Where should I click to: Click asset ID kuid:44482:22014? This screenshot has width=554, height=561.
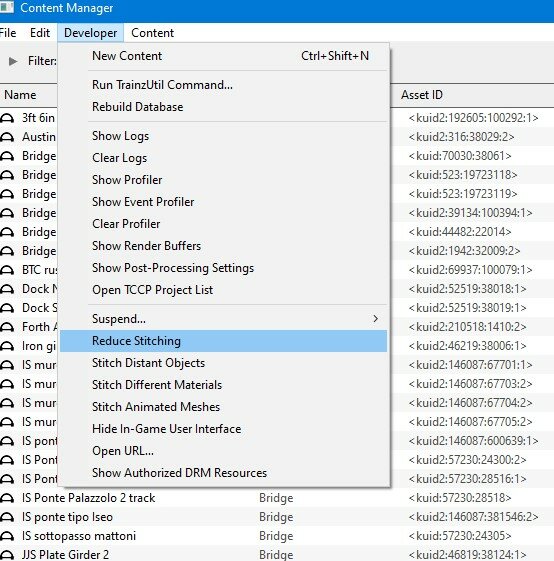460,231
